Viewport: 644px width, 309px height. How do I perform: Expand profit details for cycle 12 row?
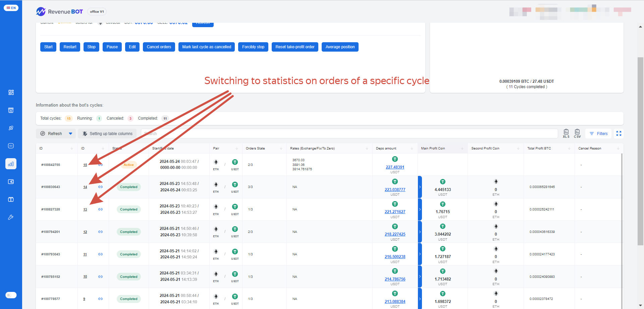point(420,232)
